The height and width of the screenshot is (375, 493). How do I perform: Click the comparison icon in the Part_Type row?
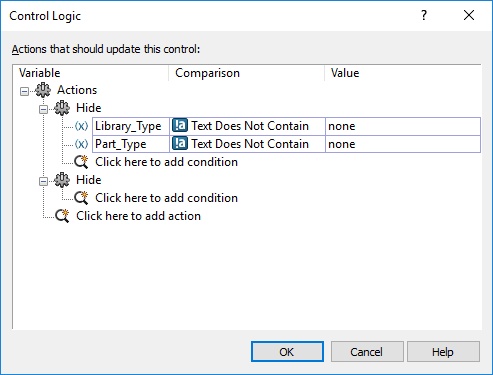click(180, 144)
